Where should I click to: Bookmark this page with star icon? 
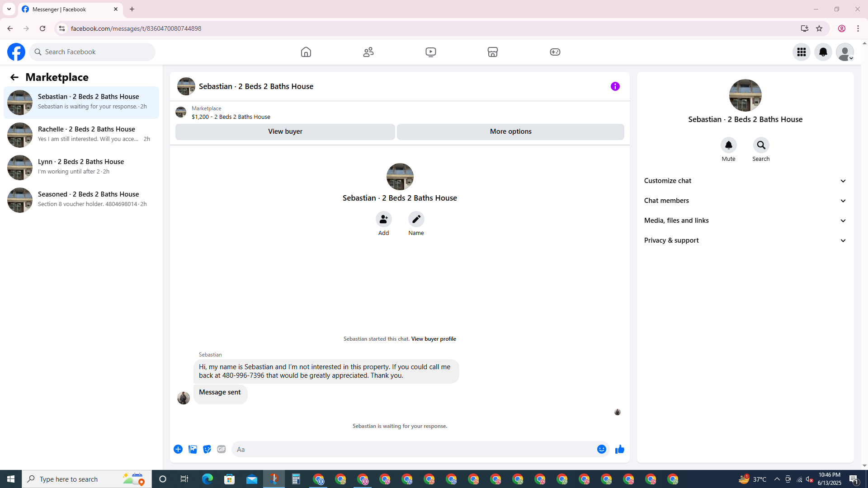pos(819,28)
